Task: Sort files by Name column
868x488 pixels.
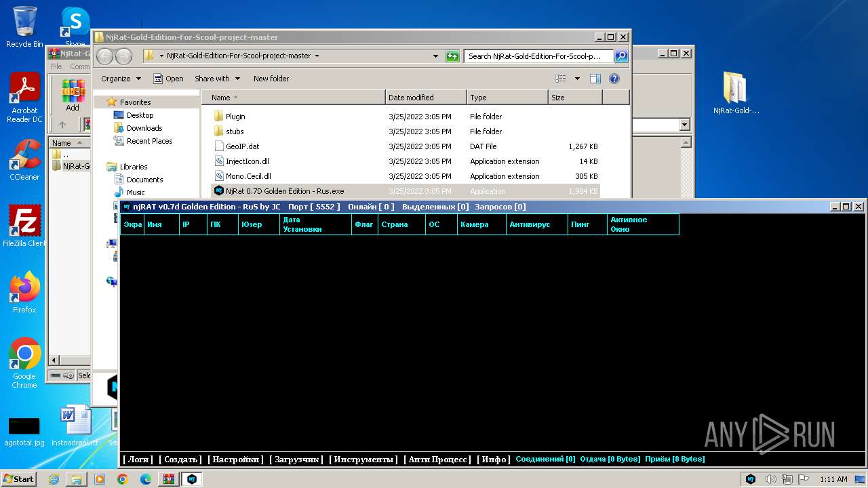Action: coord(293,98)
